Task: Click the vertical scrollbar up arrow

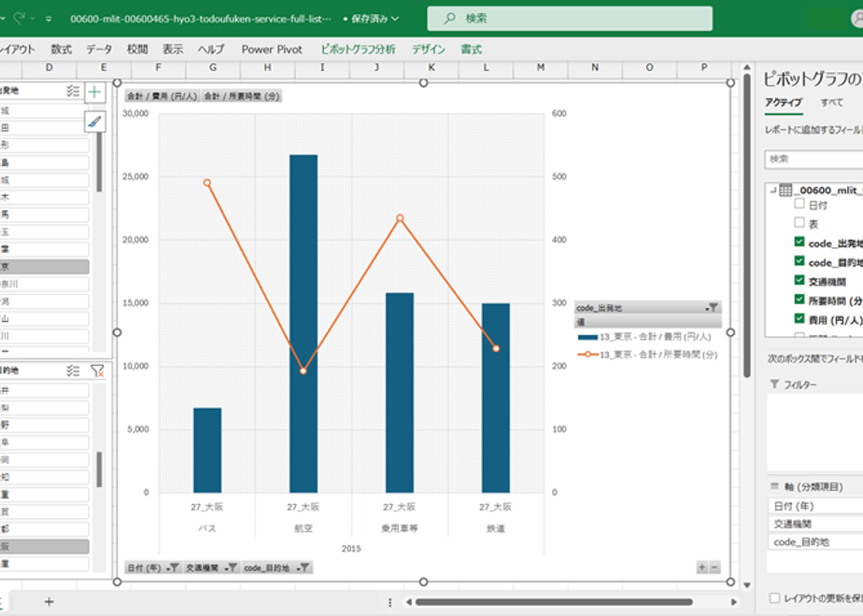Action: click(747, 67)
